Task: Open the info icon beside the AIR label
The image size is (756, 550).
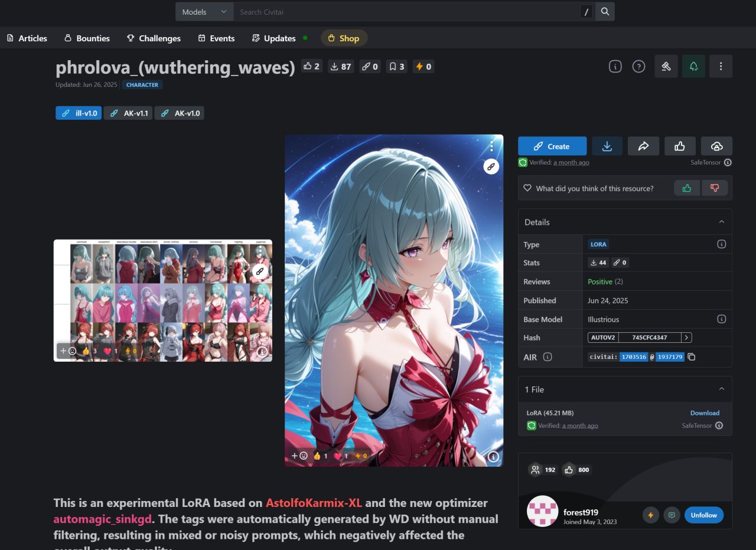Action: (x=548, y=356)
